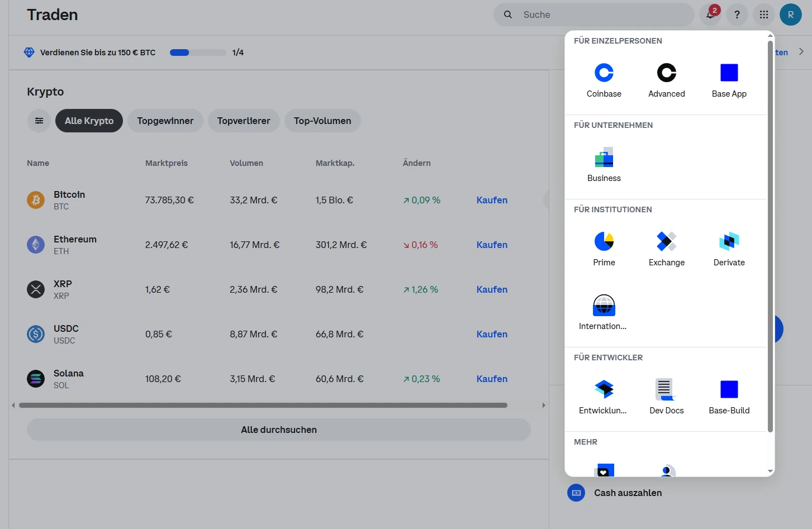The height and width of the screenshot is (529, 812).
Task: Focus the Suche search field
Action: click(x=594, y=15)
